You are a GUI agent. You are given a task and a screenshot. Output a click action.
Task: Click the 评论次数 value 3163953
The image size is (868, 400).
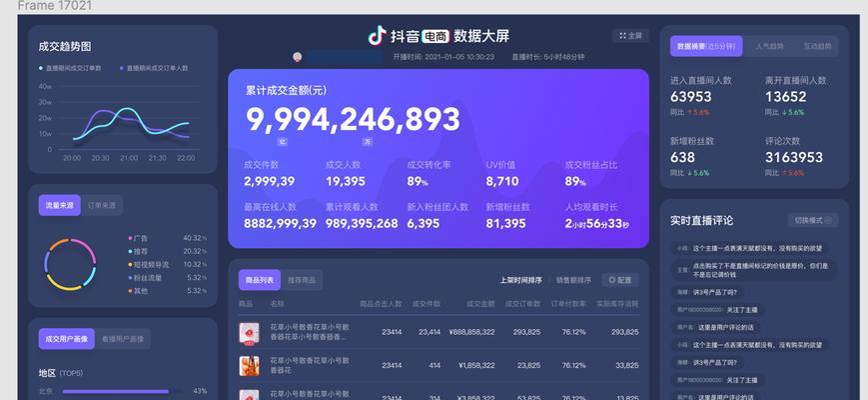pos(794,157)
